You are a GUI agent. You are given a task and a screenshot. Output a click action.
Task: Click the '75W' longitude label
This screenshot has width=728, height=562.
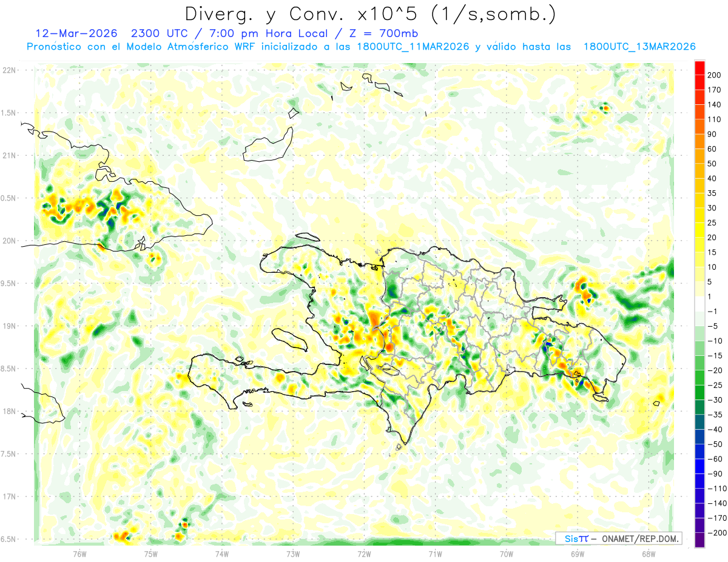click(150, 555)
